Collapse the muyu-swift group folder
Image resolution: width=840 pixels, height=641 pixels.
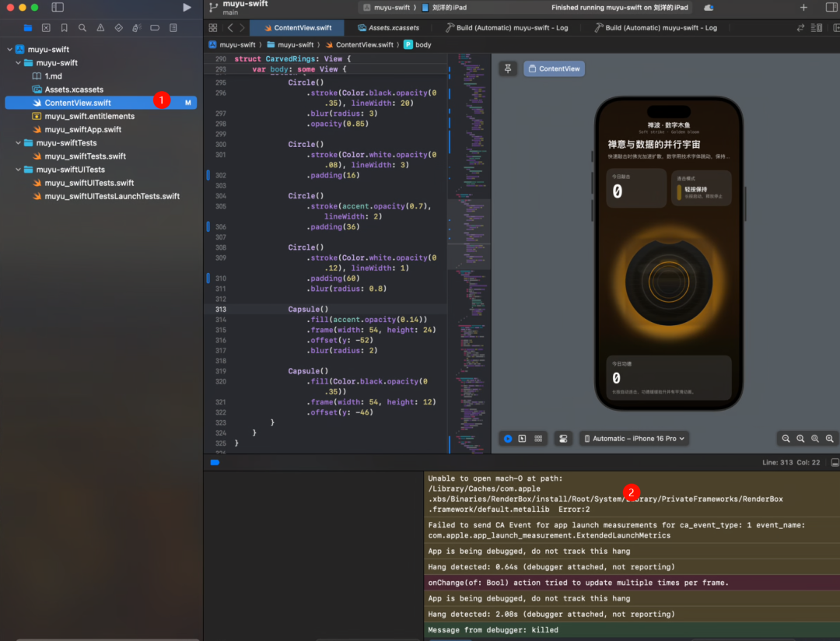[x=18, y=63]
